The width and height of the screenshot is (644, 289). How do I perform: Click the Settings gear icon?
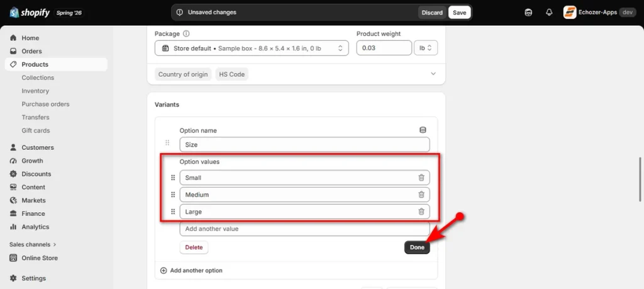[x=13, y=278]
